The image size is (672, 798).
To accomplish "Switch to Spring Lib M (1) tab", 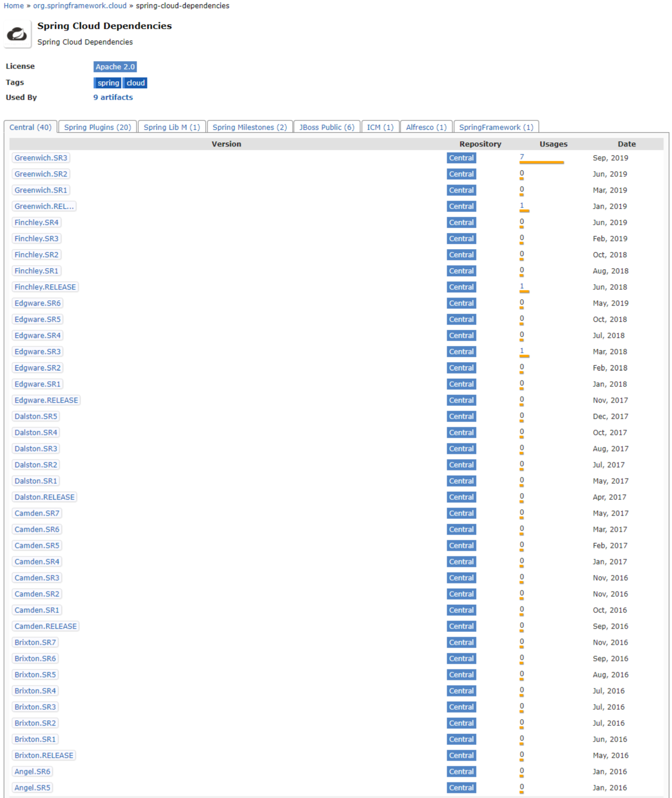I will [x=172, y=127].
